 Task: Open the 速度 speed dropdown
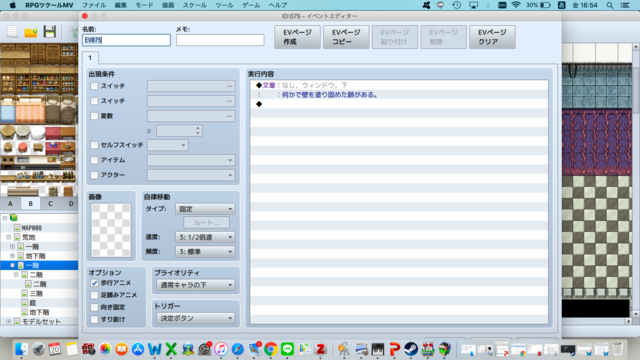[205, 237]
